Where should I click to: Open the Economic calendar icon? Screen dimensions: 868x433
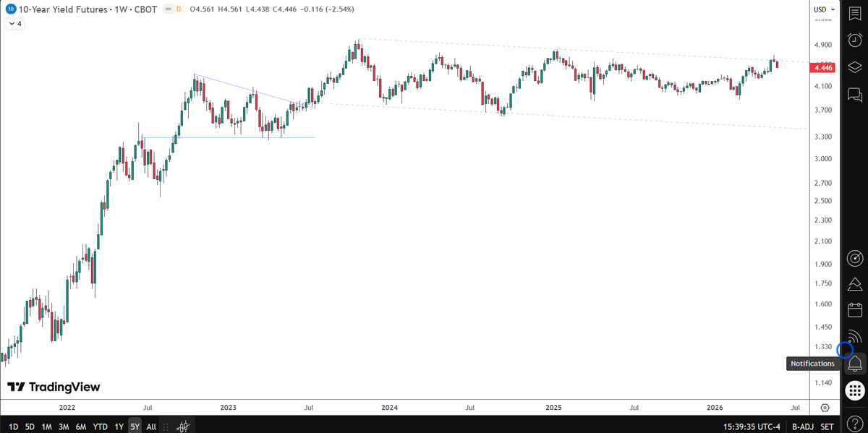click(854, 309)
